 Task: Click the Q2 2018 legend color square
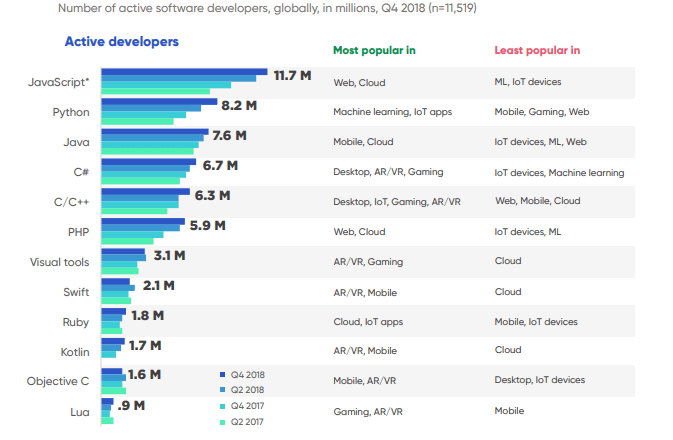point(222,389)
